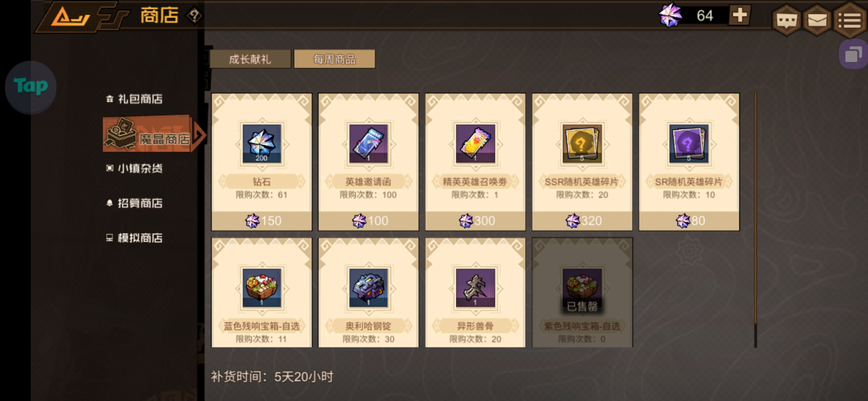Select the 奥利哈钢锭 item card
Viewport: 868px width, 401px height.
click(x=368, y=293)
